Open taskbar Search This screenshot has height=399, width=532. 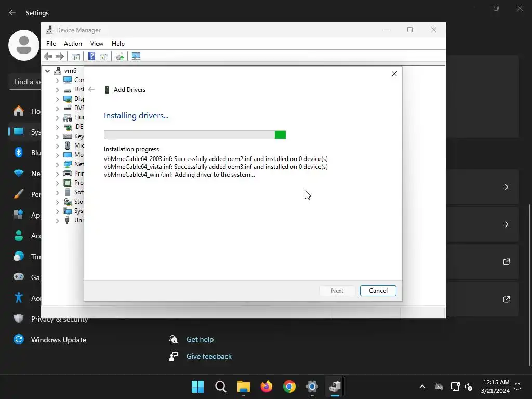pos(220,387)
